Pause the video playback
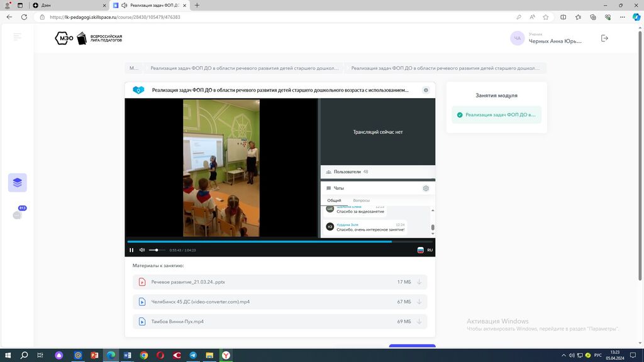This screenshot has height=362, width=644. (x=131, y=250)
